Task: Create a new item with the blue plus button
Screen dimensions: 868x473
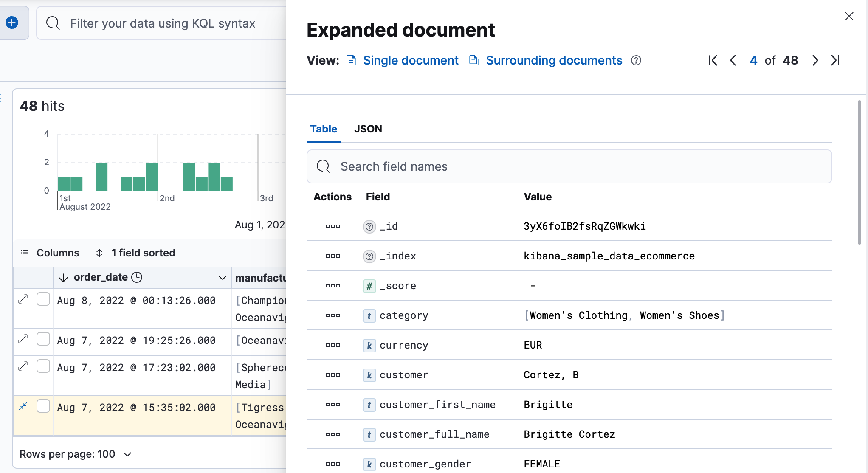Action: (11, 23)
